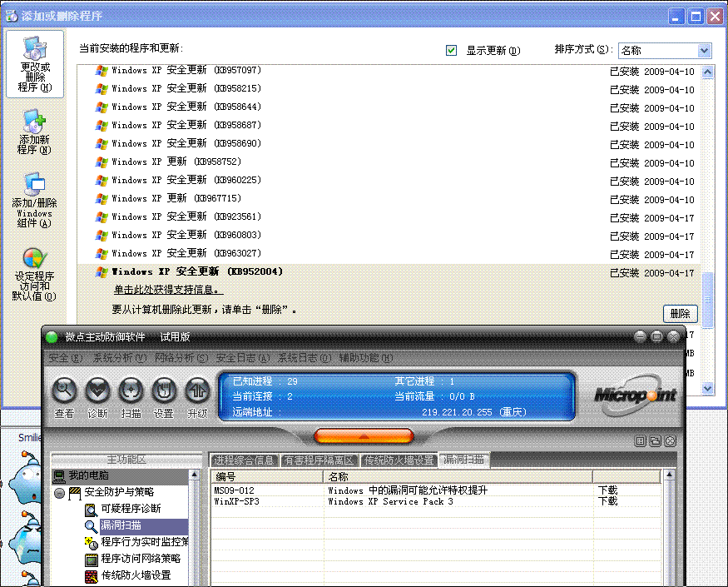
Task: Open the 辅助功能(H) menu
Action: click(x=366, y=358)
